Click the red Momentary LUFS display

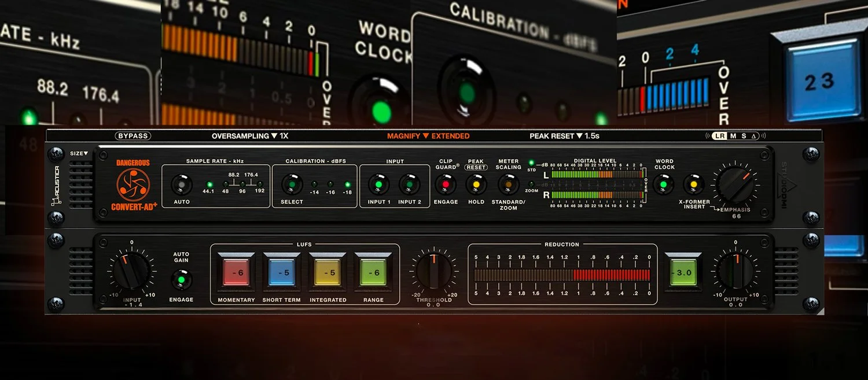pyautogui.click(x=236, y=272)
